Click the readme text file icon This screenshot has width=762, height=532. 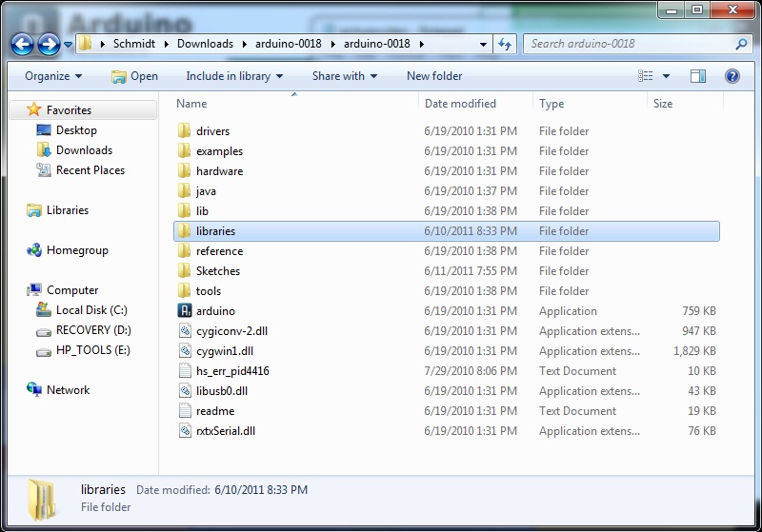click(185, 410)
